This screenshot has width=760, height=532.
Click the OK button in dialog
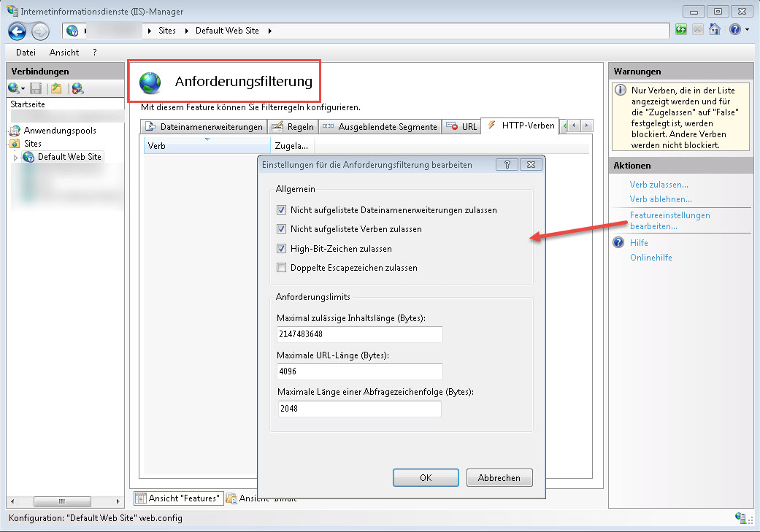(x=426, y=478)
